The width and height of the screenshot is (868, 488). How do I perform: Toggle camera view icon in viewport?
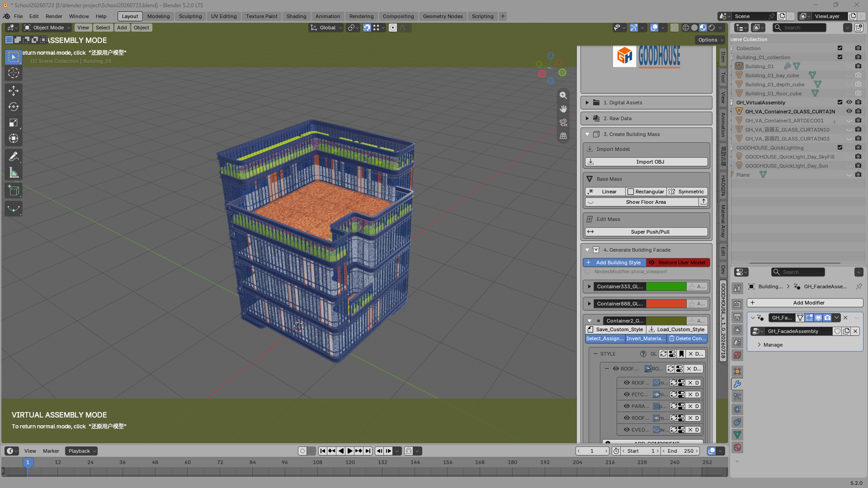pyautogui.click(x=563, y=122)
